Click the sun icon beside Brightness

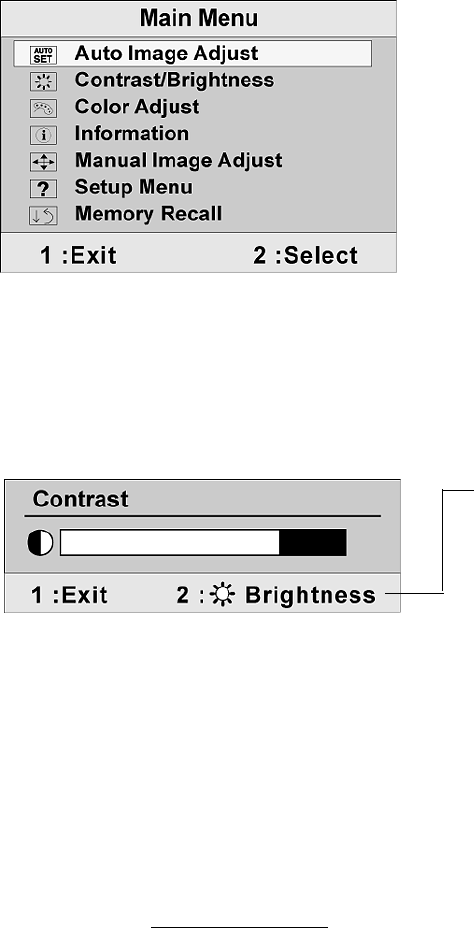pos(225,595)
